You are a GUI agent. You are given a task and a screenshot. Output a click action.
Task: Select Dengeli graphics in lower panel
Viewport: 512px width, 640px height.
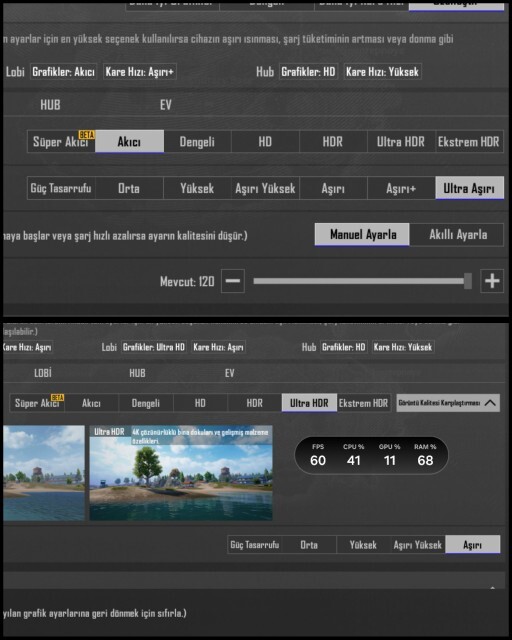146,403
